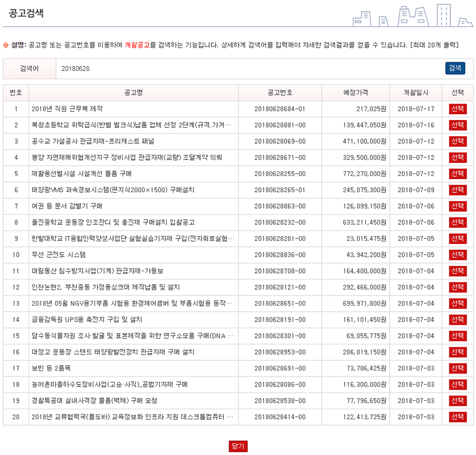Select row 20 교류협력국 데스크톱컴퓨터 선택 button
The height and width of the screenshot is (455, 476).
pos(458,416)
